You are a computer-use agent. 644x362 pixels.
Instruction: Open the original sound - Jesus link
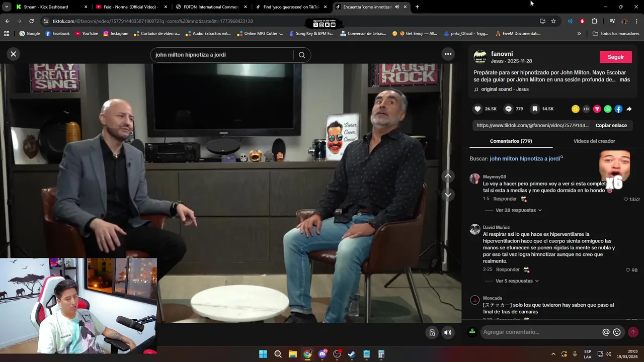tap(505, 89)
